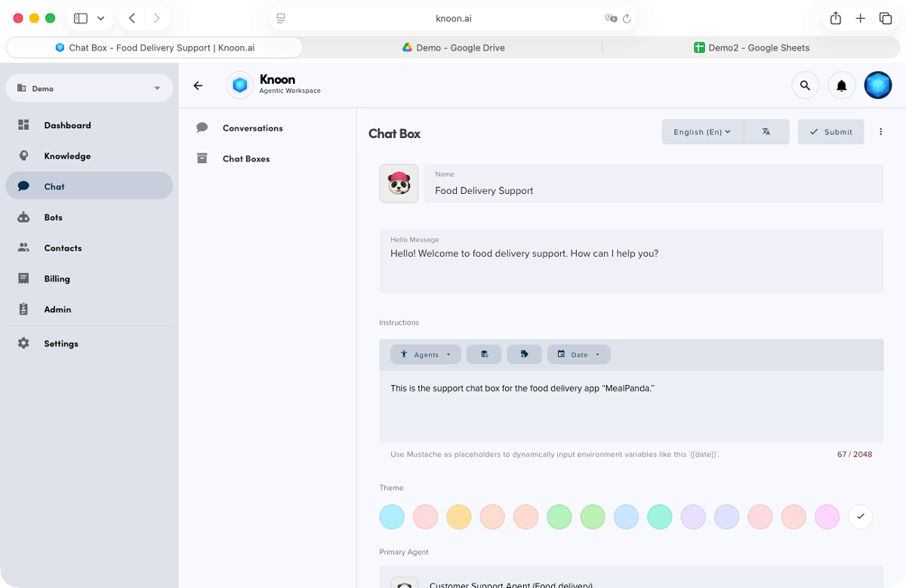Pick the green theme color swatch
Image resolution: width=906 pixels, height=588 pixels.
[x=559, y=516]
